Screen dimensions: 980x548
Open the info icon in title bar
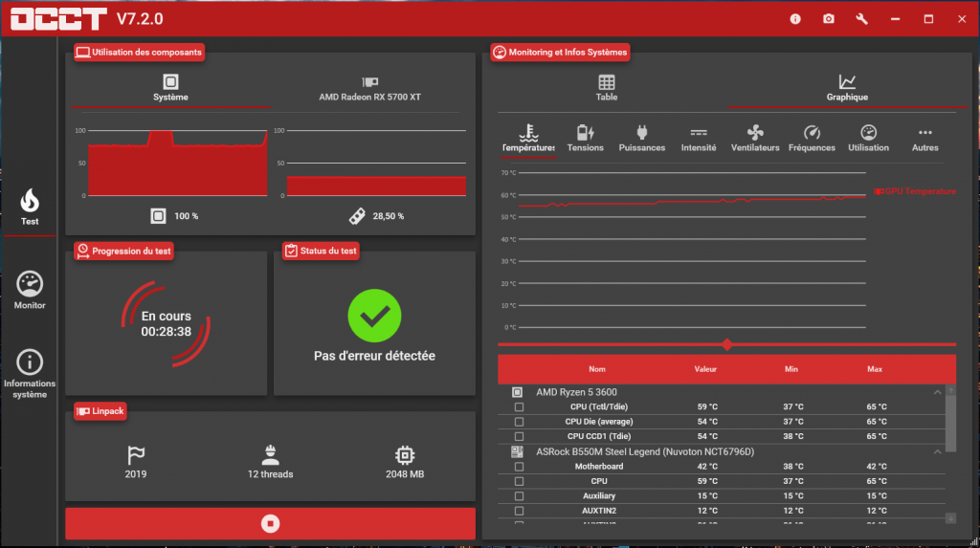pos(795,19)
